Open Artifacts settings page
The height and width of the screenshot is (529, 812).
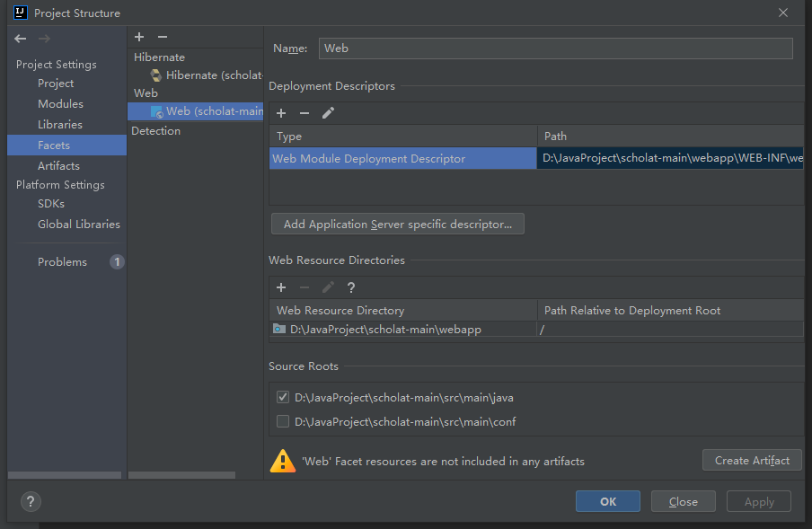[58, 166]
